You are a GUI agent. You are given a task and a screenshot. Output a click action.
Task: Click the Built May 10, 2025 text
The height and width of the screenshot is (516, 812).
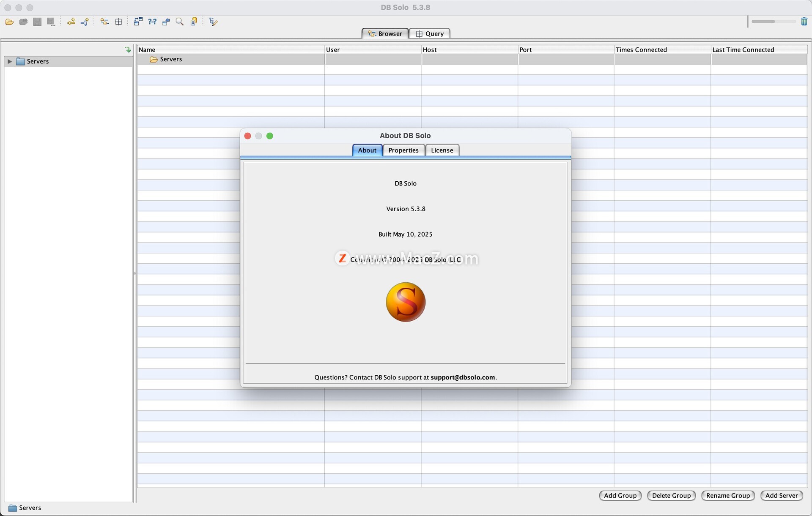(x=406, y=234)
